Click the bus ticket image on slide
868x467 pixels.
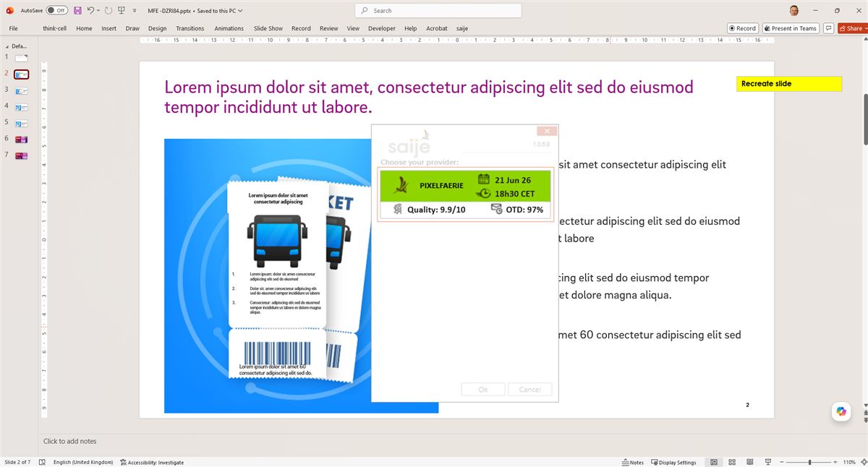pyautogui.click(x=268, y=275)
